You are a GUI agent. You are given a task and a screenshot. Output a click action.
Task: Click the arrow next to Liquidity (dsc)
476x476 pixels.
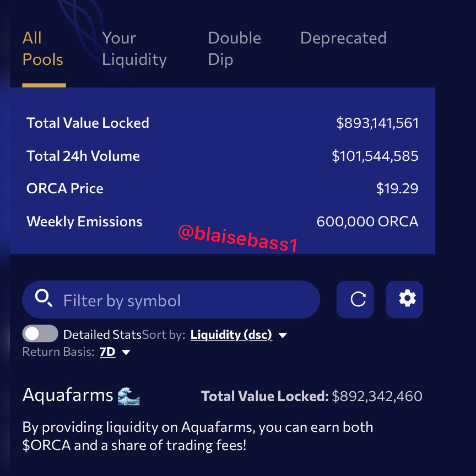coord(283,335)
